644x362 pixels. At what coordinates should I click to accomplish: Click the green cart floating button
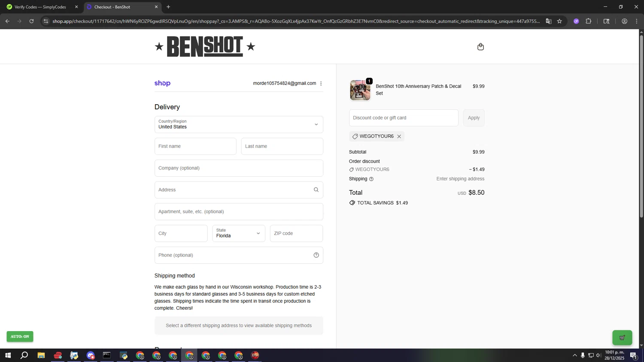point(622,338)
